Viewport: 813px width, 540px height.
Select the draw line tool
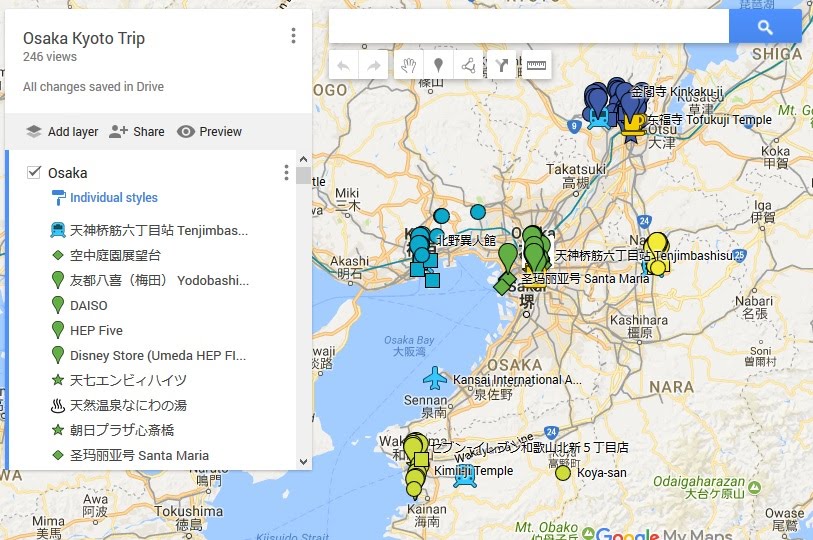468,65
